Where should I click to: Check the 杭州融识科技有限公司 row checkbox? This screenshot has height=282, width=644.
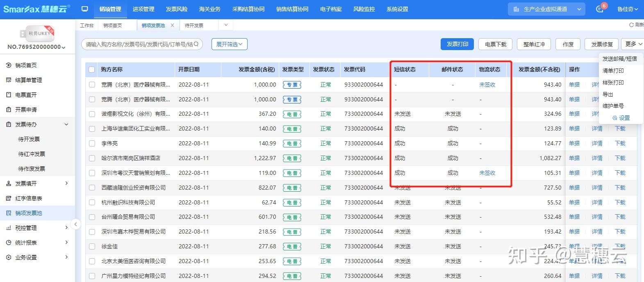pos(92,203)
